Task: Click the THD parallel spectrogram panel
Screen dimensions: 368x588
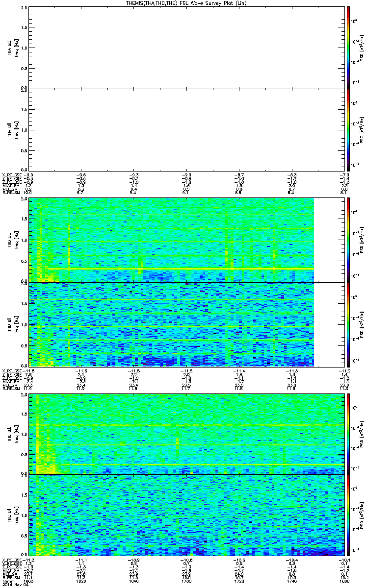Action: tap(185, 324)
